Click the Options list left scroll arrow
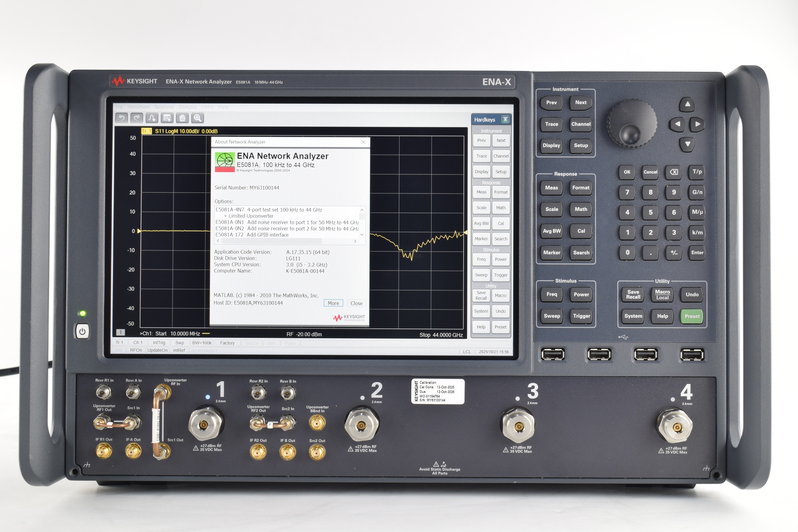The width and height of the screenshot is (798, 532). (x=218, y=241)
